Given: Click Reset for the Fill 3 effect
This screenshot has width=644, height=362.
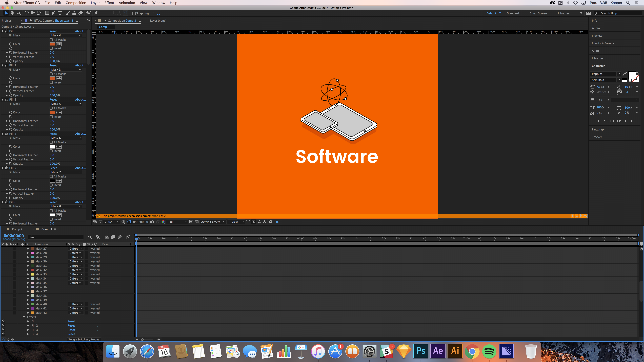Looking at the screenshot, I should click(53, 99).
